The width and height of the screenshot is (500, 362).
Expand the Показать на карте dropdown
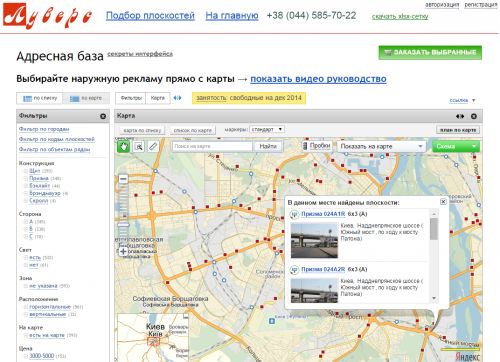381,146
